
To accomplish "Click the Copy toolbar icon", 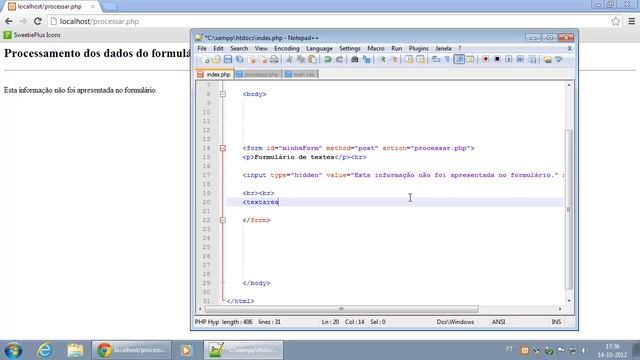I will click(301, 60).
